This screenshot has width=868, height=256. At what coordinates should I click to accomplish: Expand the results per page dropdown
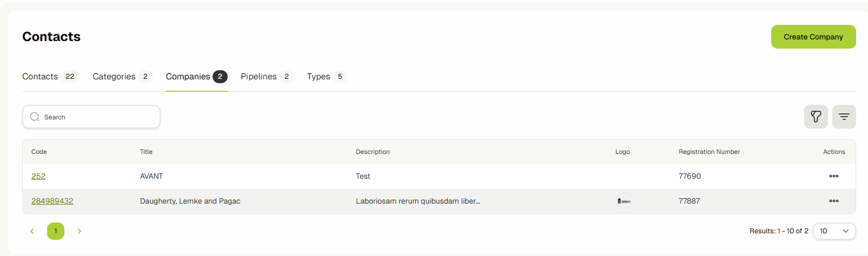click(x=834, y=231)
